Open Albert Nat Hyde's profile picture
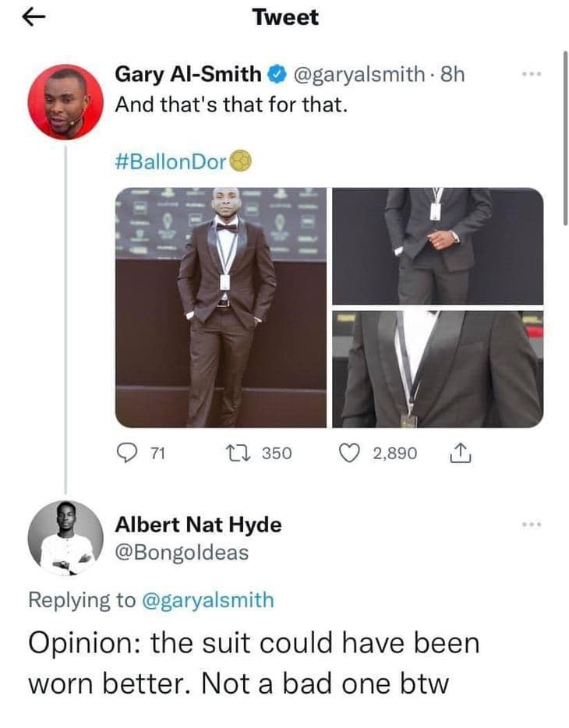 (x=66, y=538)
